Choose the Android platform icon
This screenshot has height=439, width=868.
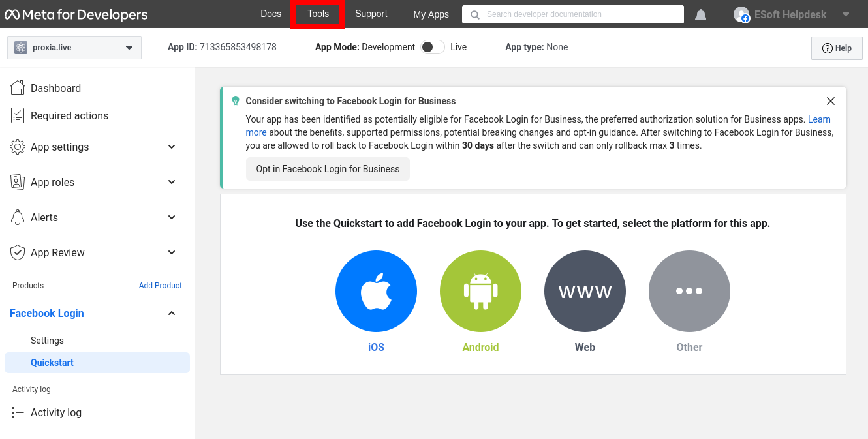(x=480, y=291)
